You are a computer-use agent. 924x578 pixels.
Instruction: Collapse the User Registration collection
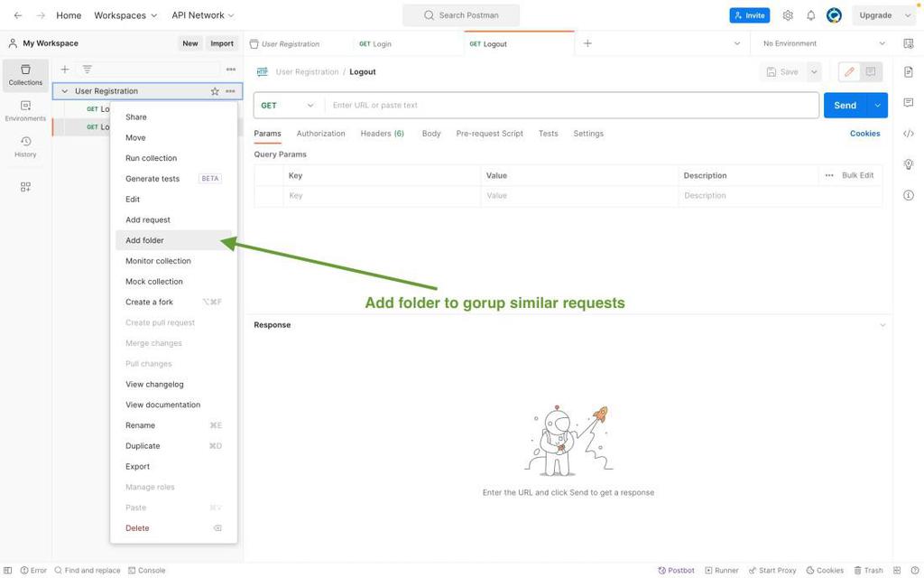pyautogui.click(x=65, y=91)
